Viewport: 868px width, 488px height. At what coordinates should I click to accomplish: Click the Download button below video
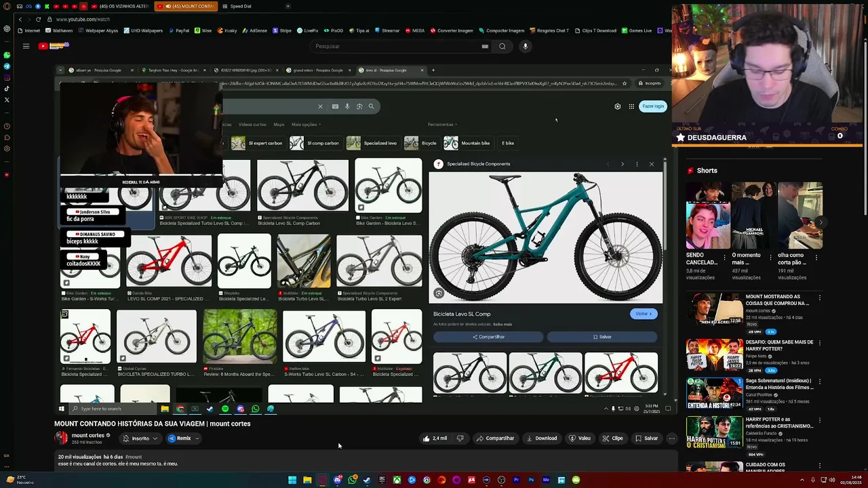pyautogui.click(x=542, y=439)
